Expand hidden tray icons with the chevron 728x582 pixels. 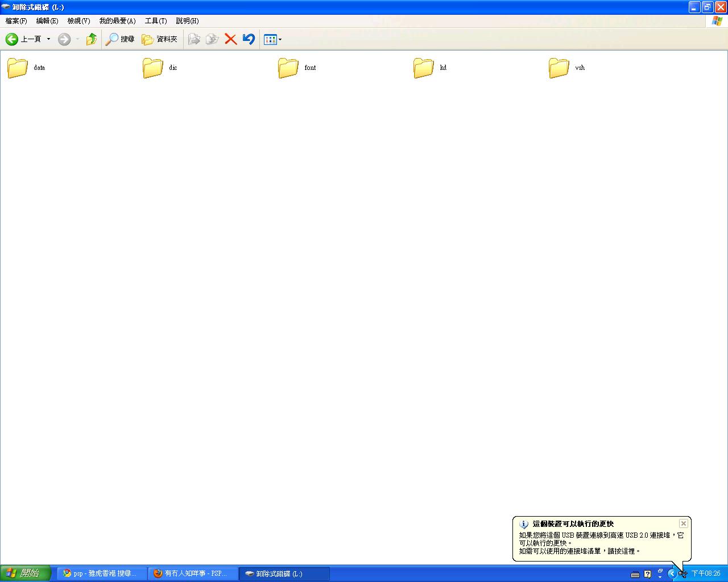click(x=672, y=573)
